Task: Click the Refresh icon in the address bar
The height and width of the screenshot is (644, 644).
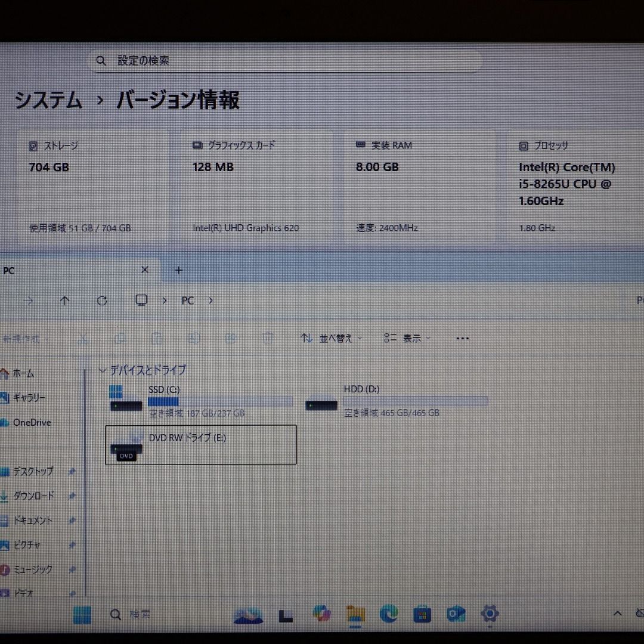Action: click(x=101, y=301)
